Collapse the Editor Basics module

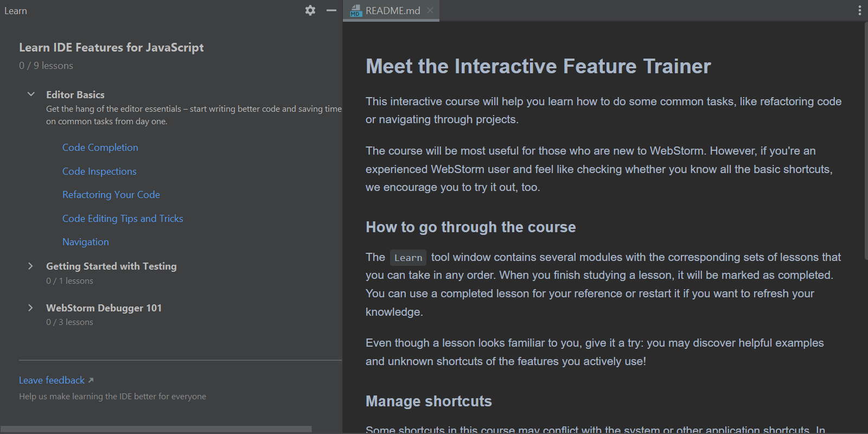(x=31, y=94)
